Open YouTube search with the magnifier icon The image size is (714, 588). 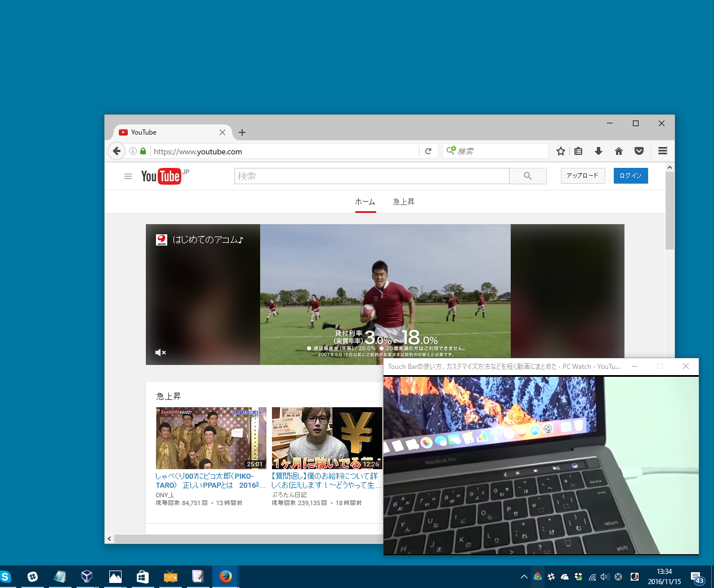click(x=528, y=176)
